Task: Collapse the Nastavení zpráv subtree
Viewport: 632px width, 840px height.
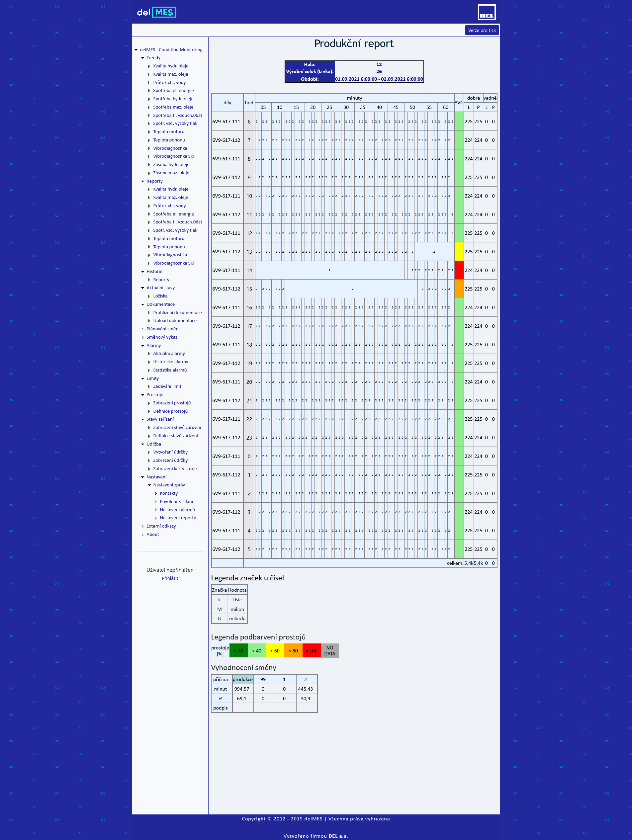Action: coord(149,485)
